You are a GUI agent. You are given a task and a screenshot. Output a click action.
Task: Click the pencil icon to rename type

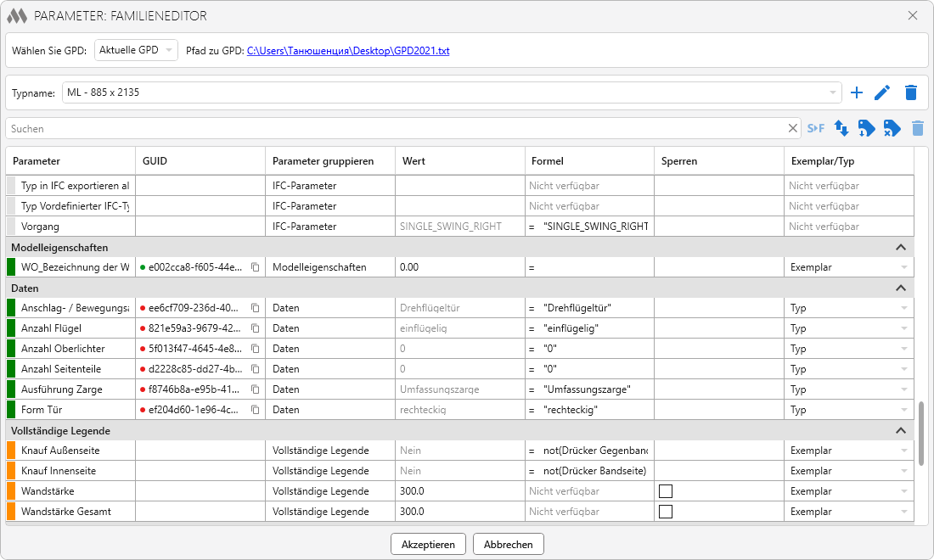click(883, 92)
